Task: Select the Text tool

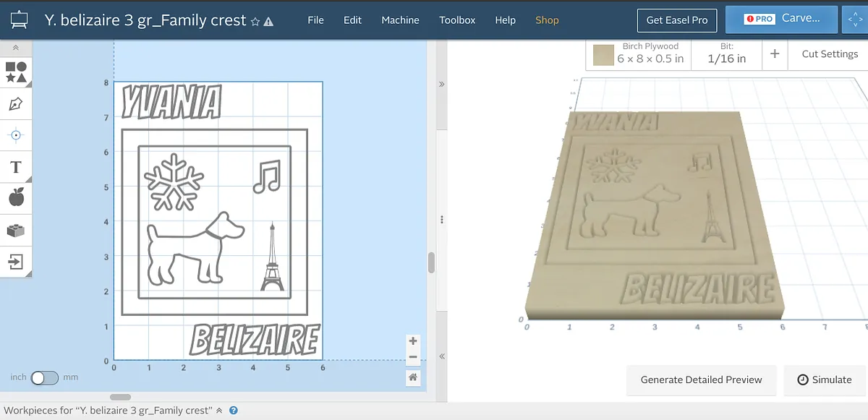Action: (16, 168)
